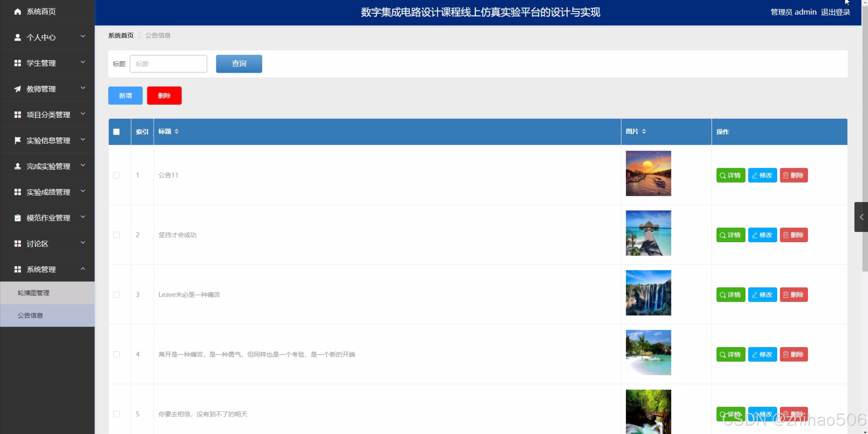This screenshot has height=434, width=868.
Task: Sort the table by 标题 column arrows
Action: pos(176,132)
